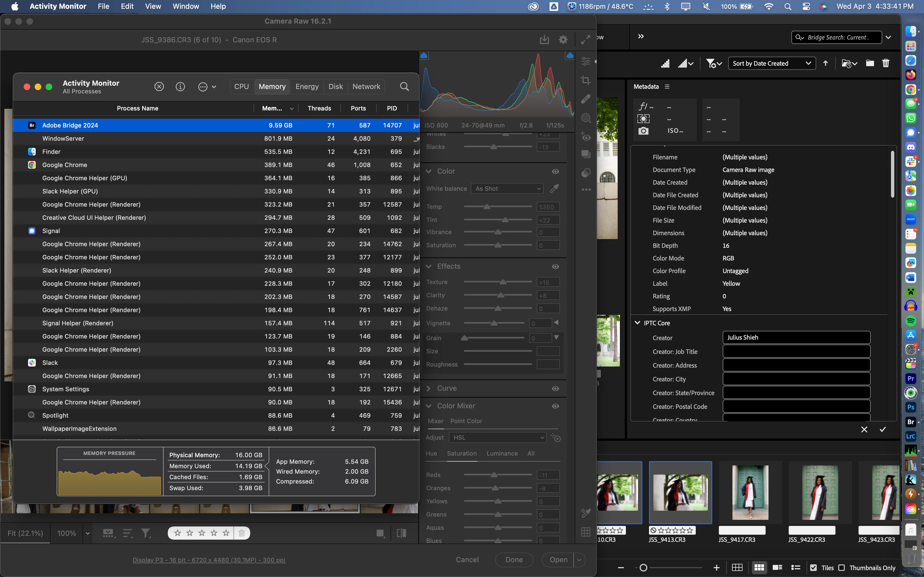Click the stop process X icon

(159, 87)
